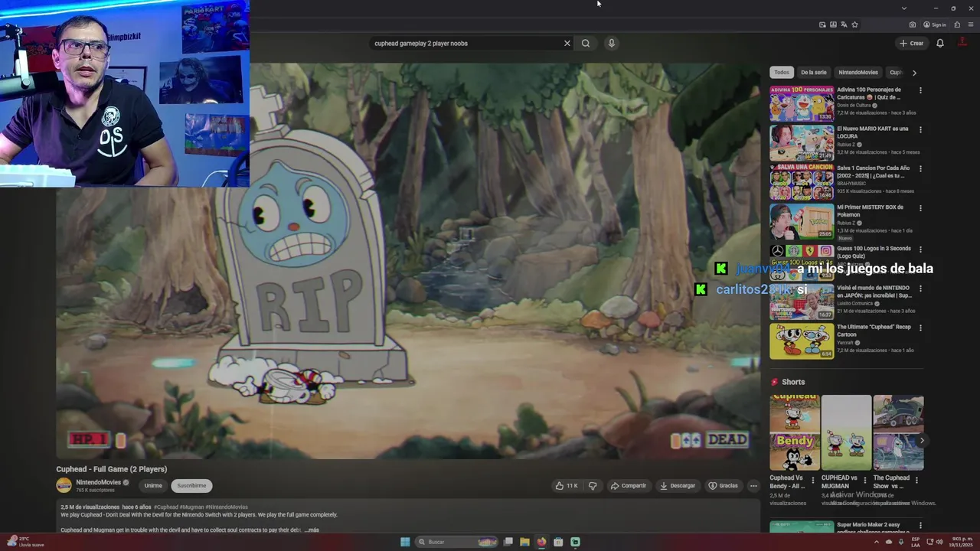Open The Ultimate Cuphead Recap Cartoon thumbnail
980x551 pixels.
(802, 341)
